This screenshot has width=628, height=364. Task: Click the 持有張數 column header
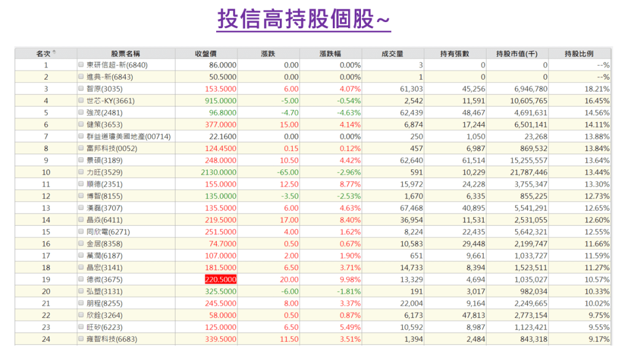pyautogui.click(x=455, y=53)
